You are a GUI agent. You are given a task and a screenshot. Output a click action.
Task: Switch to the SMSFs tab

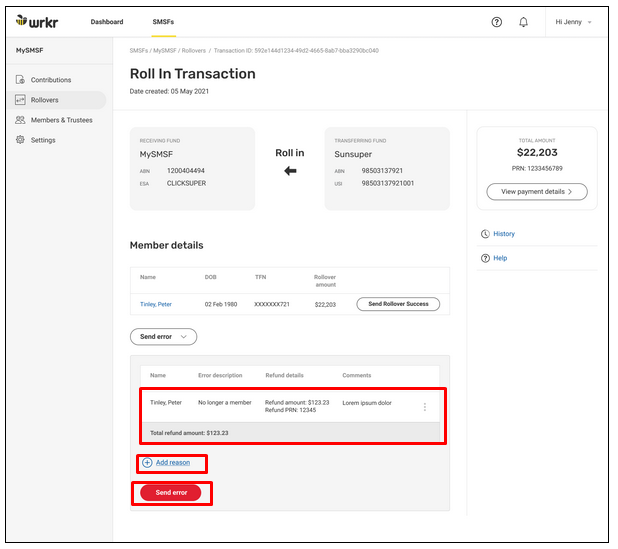point(163,22)
